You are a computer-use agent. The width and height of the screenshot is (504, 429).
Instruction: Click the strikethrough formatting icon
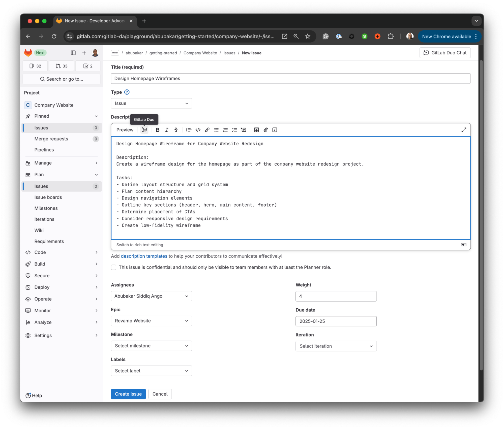176,129
